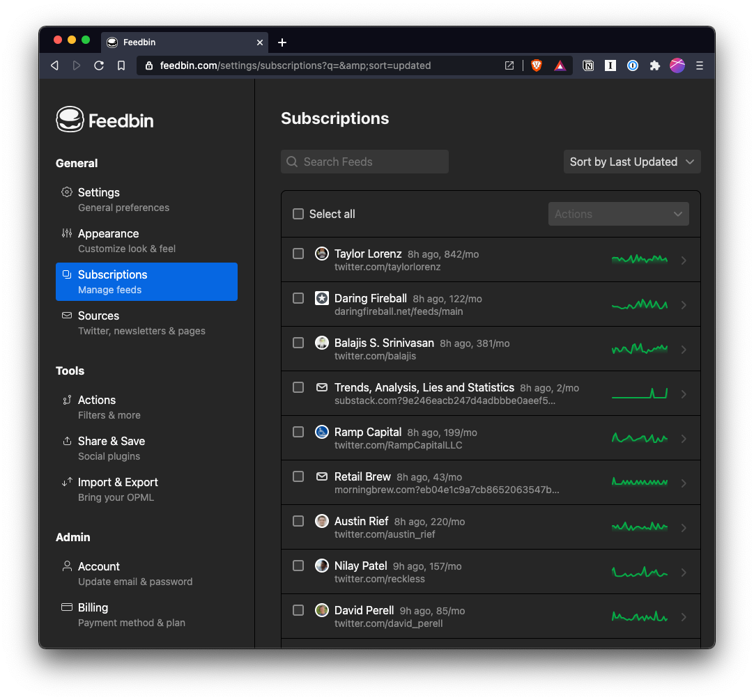The width and height of the screenshot is (754, 700).
Task: Open the Notion extension icon
Action: 588,65
